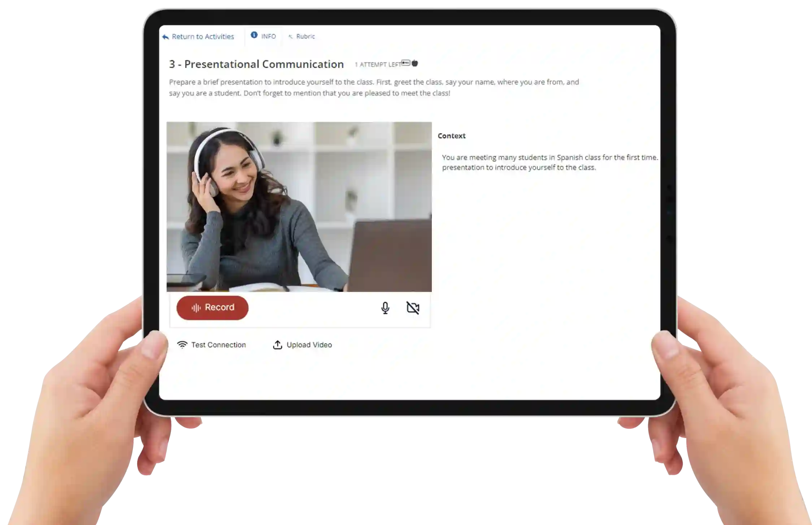The image size is (812, 525).
Task: Expand the Context section panel
Action: [x=451, y=136]
